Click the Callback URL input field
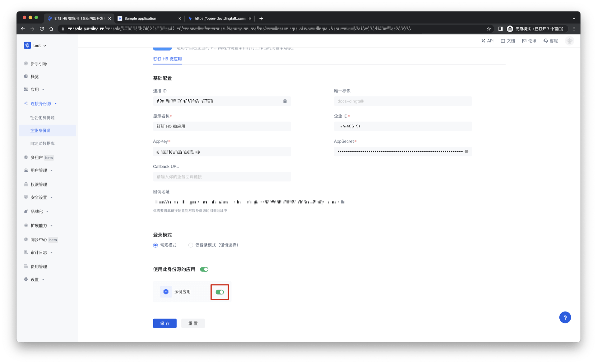Screen dimensions: 597x364 coord(222,177)
